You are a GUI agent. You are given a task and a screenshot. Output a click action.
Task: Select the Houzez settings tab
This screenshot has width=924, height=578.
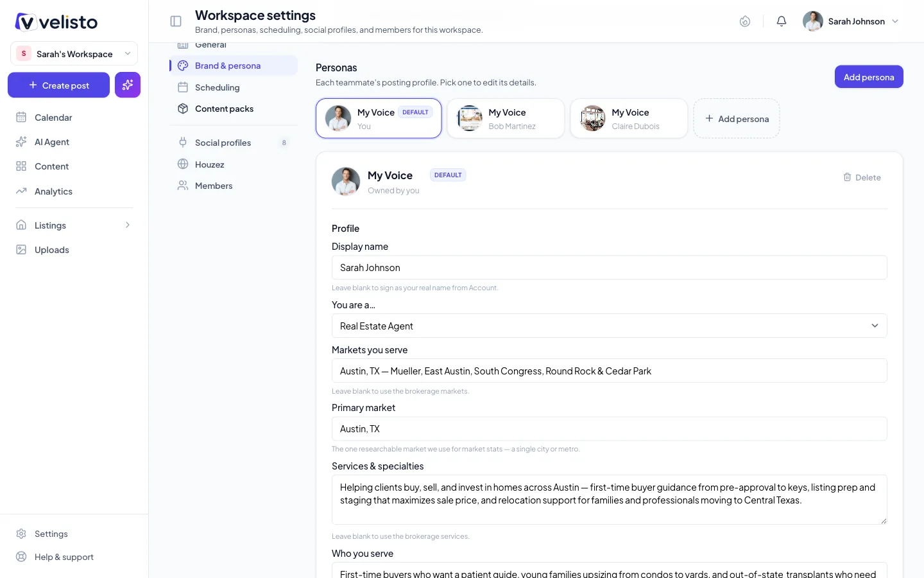coord(234,164)
